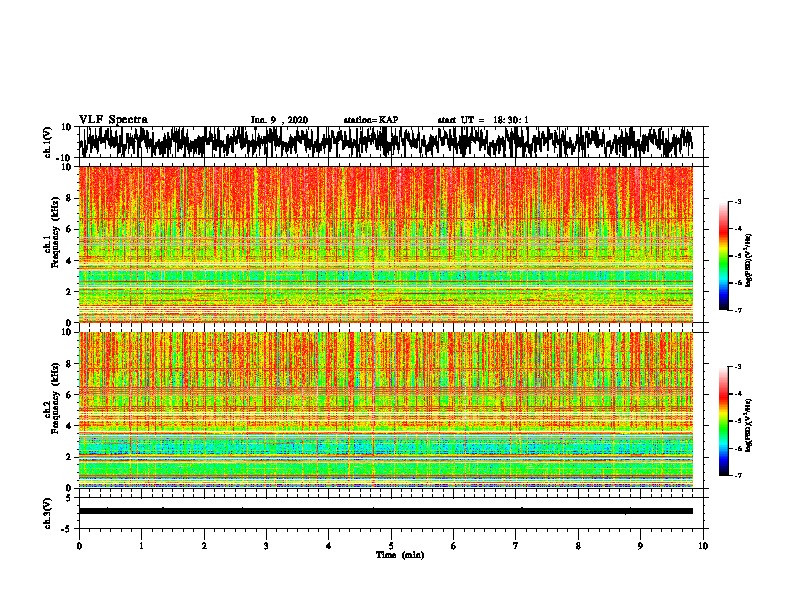Select the date text "Jan. 9, 2020"
The height and width of the screenshot is (612, 792).
279,120
